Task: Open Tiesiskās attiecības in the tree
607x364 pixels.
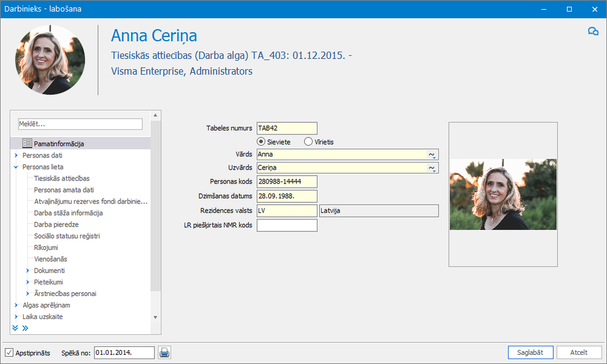Action: click(x=61, y=178)
